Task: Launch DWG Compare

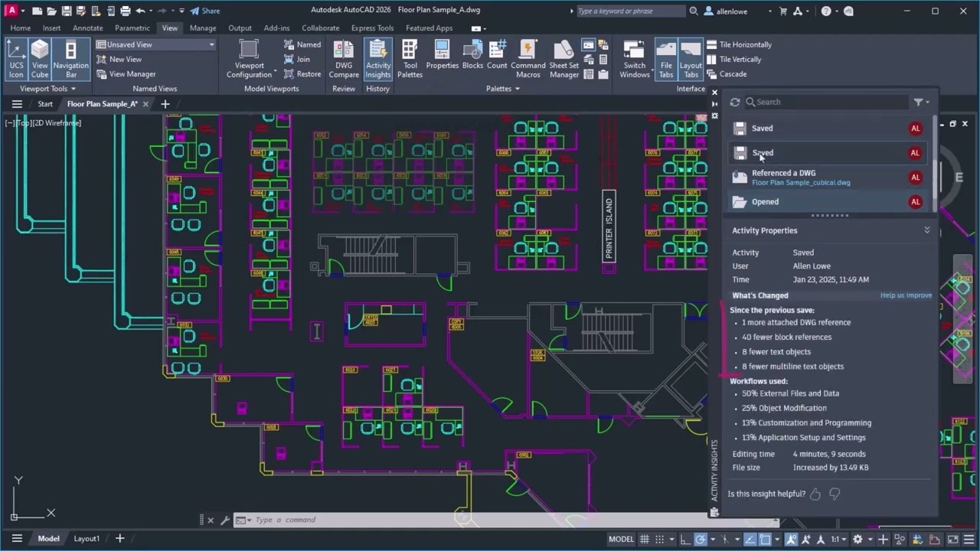Action: 344,59
